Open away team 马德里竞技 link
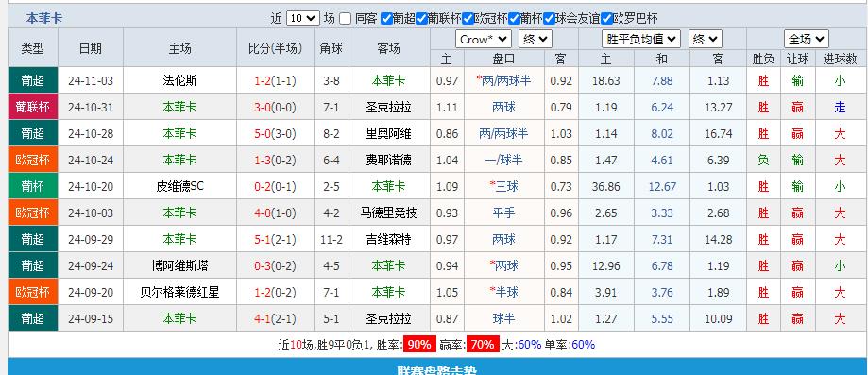The width and height of the screenshot is (868, 375). click(389, 213)
